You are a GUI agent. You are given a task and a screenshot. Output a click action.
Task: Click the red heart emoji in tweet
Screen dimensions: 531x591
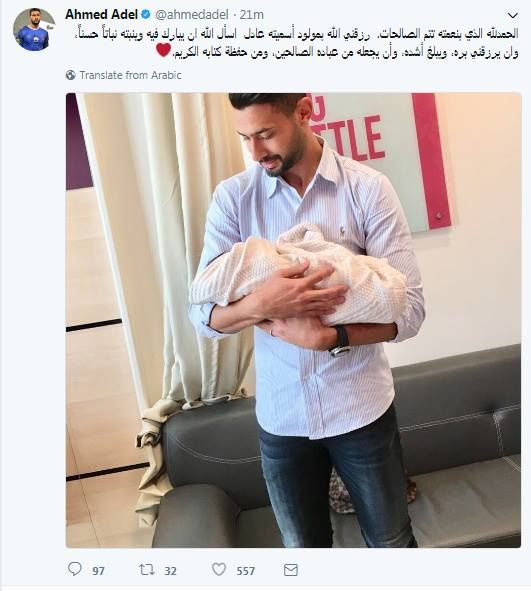coord(163,50)
